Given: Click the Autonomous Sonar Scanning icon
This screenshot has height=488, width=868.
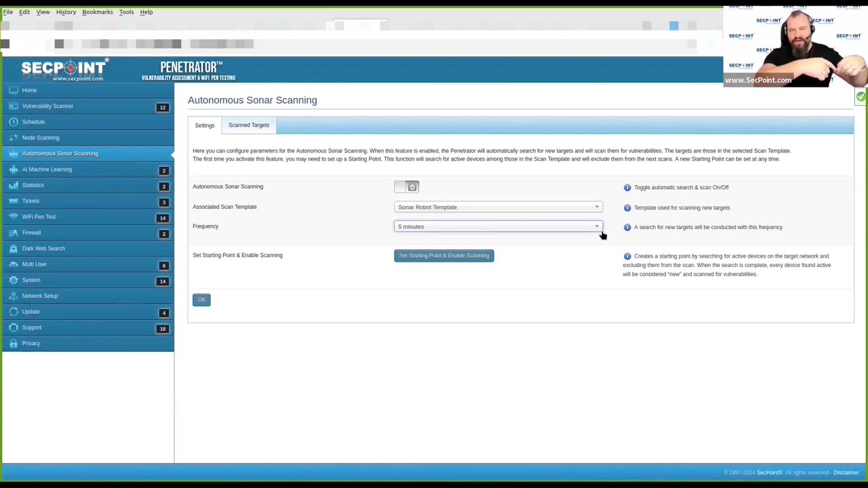Looking at the screenshot, I should coord(14,153).
